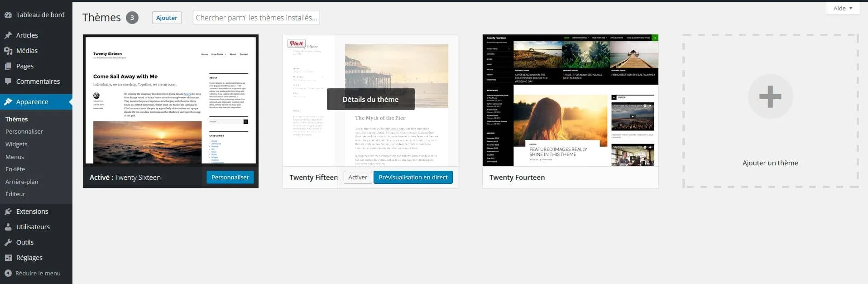Open the Outils menu item
Image resolution: width=868 pixels, height=284 pixels.
tap(36, 242)
